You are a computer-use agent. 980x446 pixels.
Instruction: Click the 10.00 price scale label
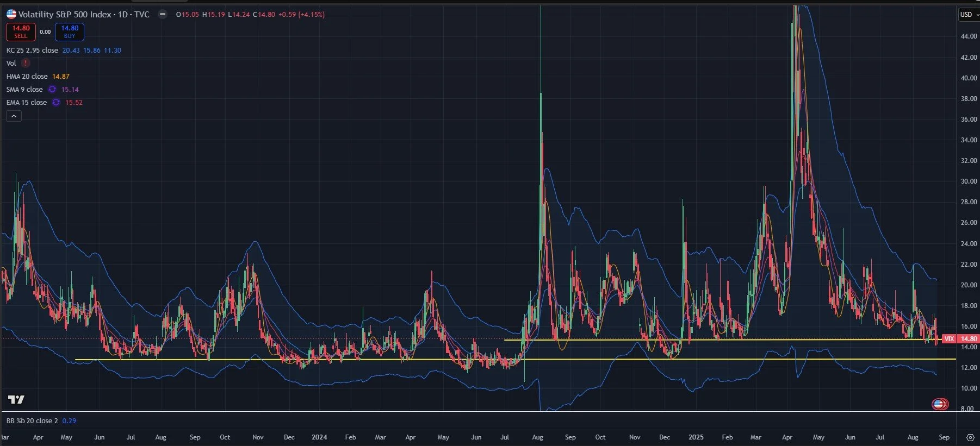(x=969, y=388)
